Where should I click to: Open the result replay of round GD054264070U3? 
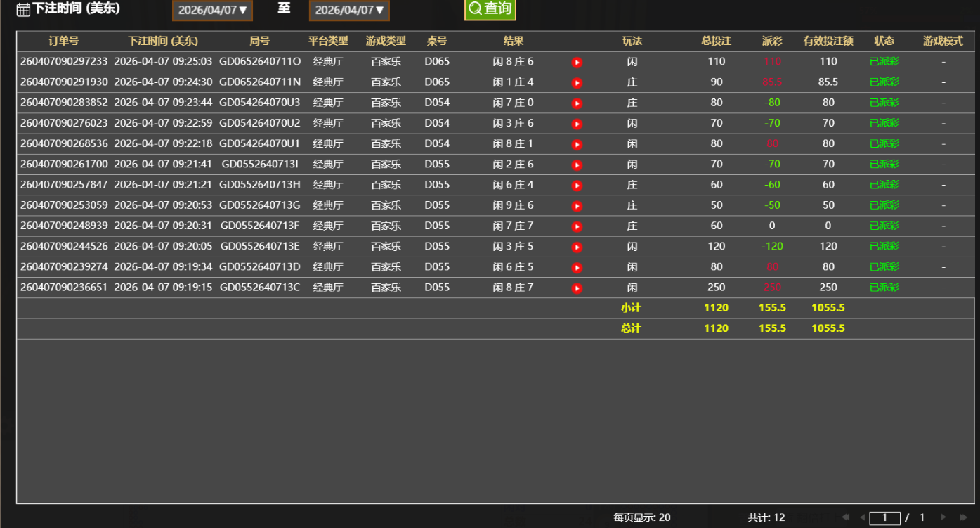[576, 103]
